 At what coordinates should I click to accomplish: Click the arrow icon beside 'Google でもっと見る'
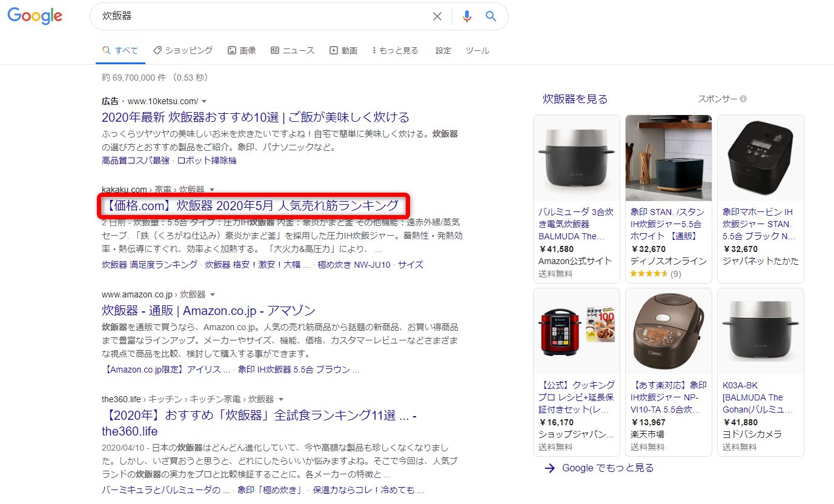pyautogui.click(x=549, y=468)
